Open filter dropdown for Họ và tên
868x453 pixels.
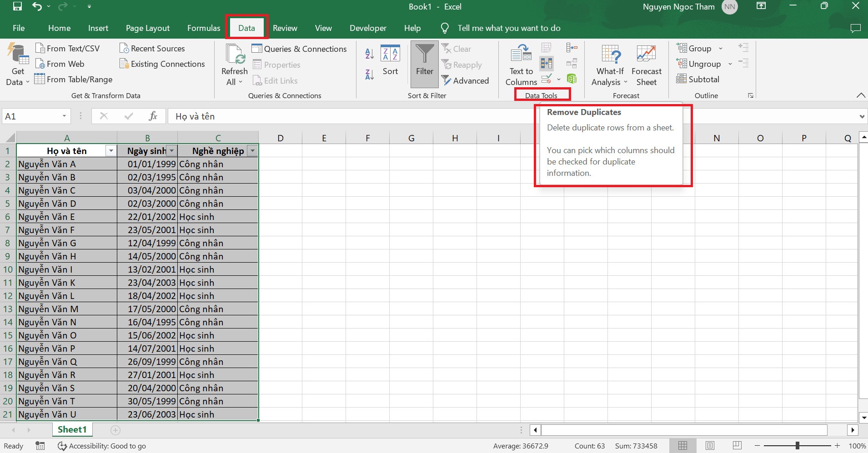(110, 151)
